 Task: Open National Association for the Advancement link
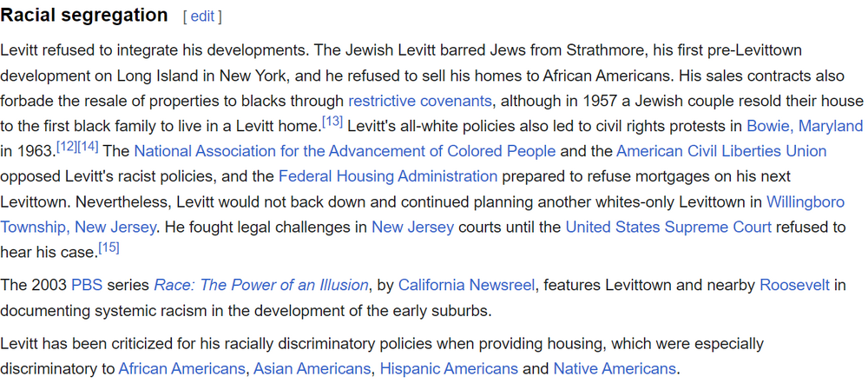tap(345, 151)
